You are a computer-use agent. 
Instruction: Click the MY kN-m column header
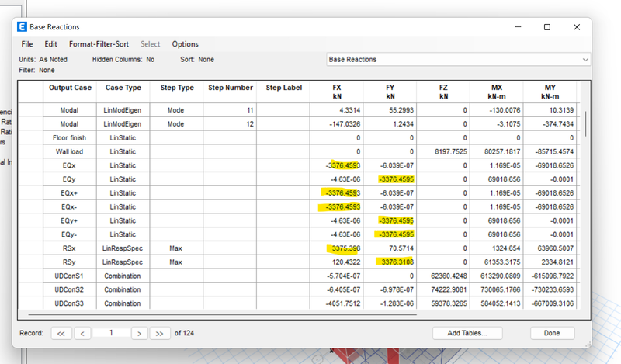550,92
